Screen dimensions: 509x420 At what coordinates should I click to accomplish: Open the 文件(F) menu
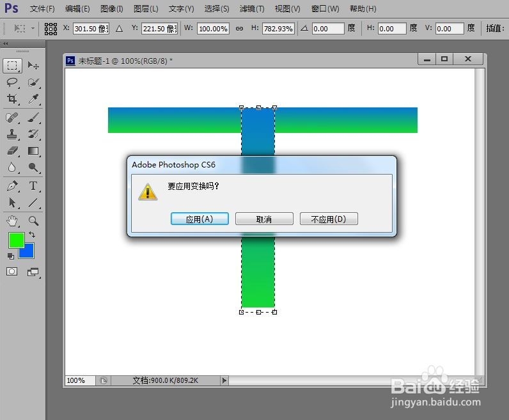point(42,9)
